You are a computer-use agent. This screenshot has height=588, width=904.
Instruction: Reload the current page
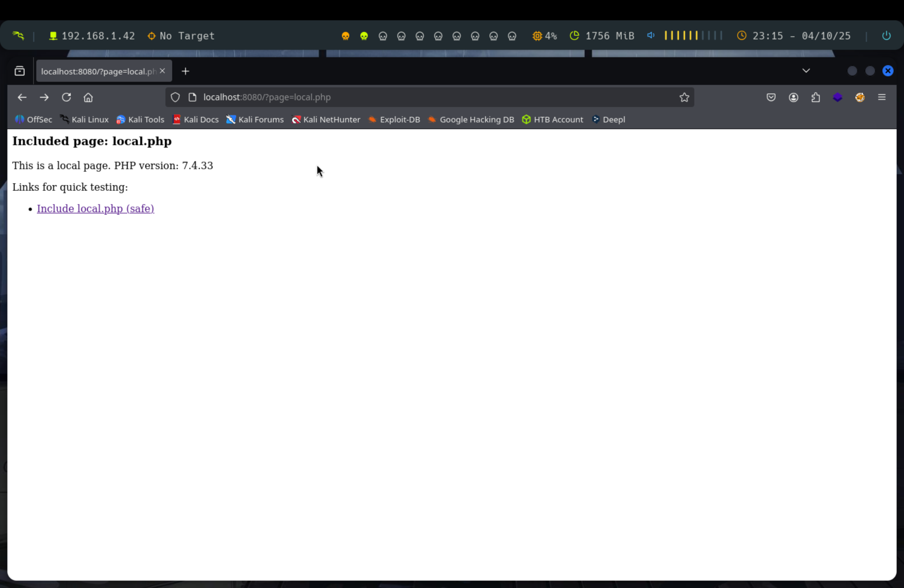click(66, 97)
